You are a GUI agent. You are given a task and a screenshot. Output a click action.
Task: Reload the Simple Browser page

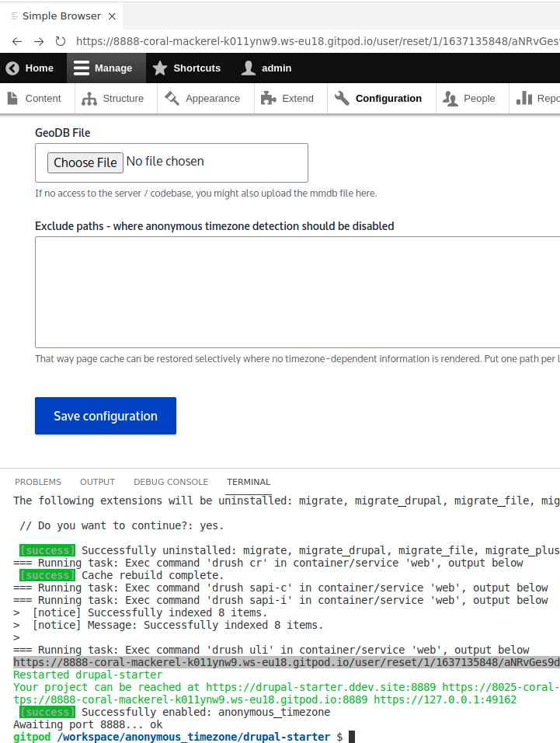coord(60,42)
